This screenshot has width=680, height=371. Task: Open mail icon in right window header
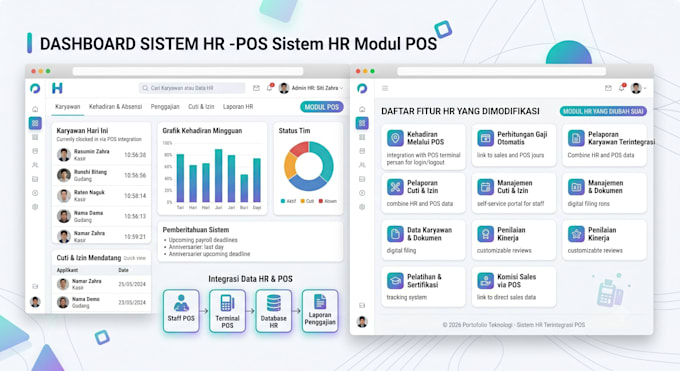[608, 88]
